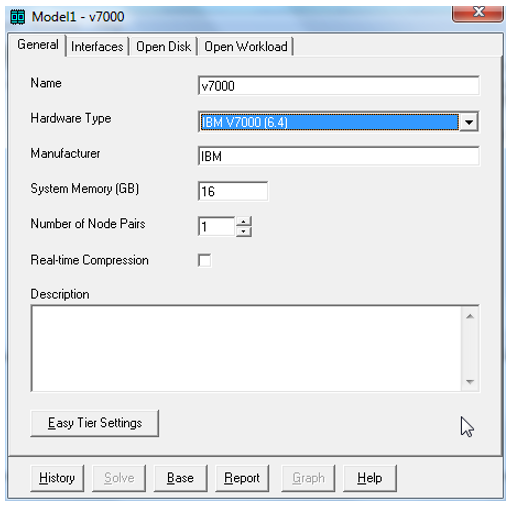
Task: Click inside the Description text area
Action: pyautogui.click(x=247, y=348)
